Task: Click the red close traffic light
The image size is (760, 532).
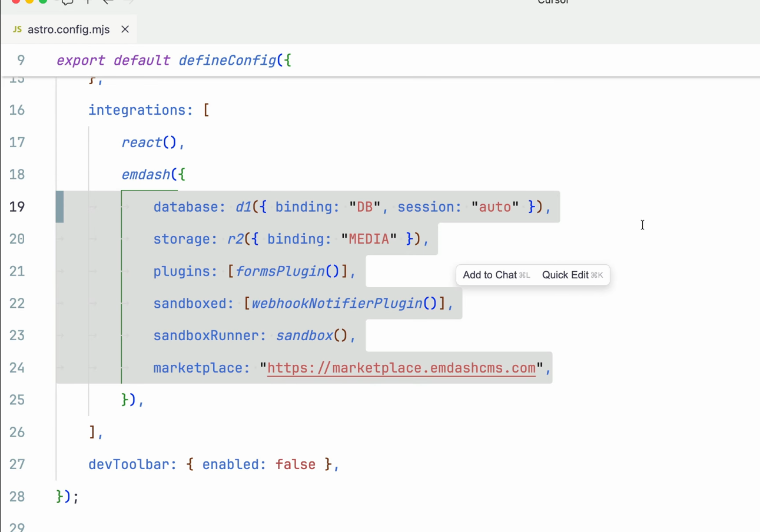Action: [x=15, y=2]
